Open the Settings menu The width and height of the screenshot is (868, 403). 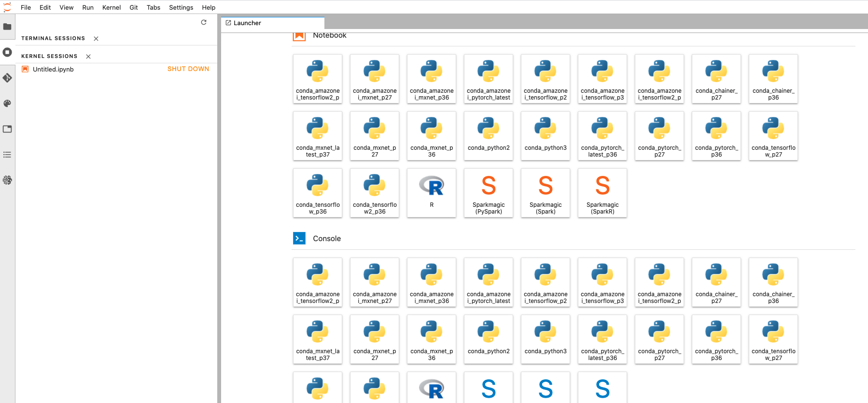tap(181, 7)
